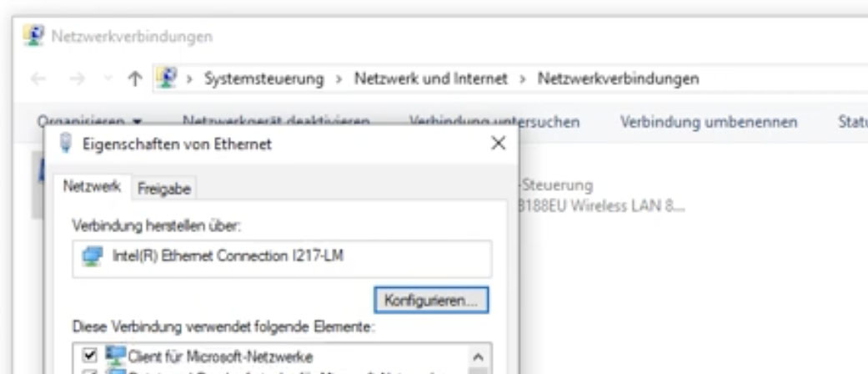Click Netzwerkgerät deaktivieren in the toolbar

coord(276,120)
